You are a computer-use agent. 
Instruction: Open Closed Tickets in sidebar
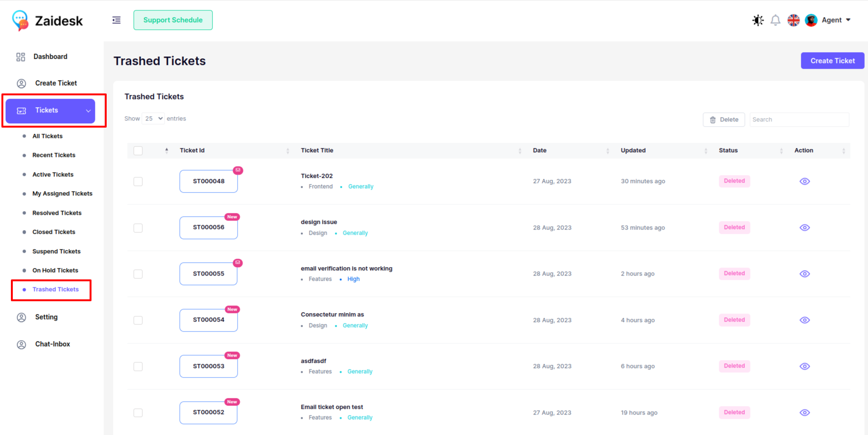pos(54,232)
